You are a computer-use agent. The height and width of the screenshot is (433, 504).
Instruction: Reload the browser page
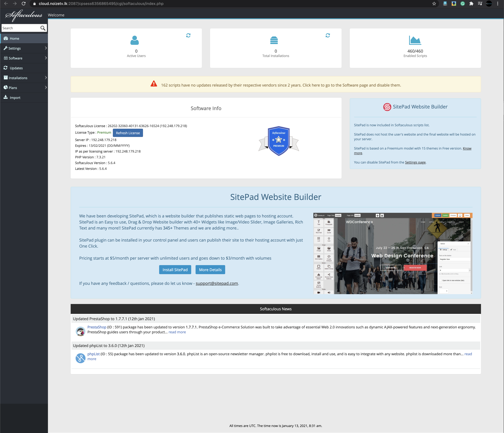(x=24, y=4)
